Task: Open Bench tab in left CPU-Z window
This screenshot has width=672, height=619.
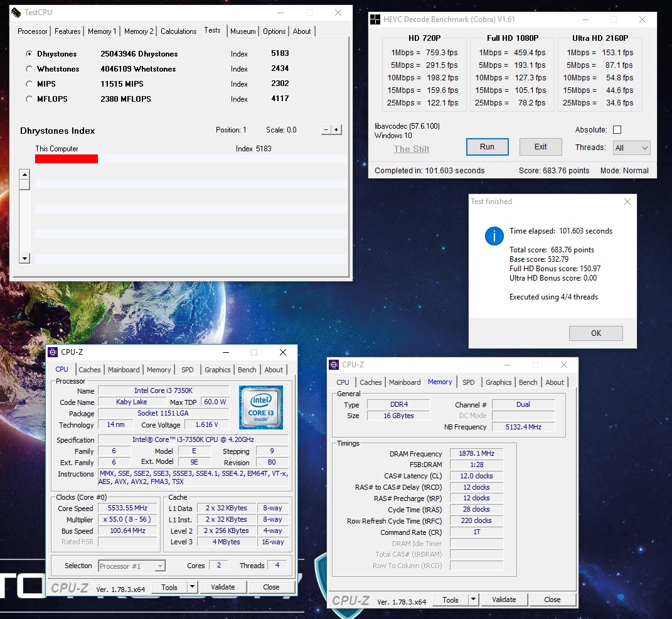Action: [x=247, y=370]
